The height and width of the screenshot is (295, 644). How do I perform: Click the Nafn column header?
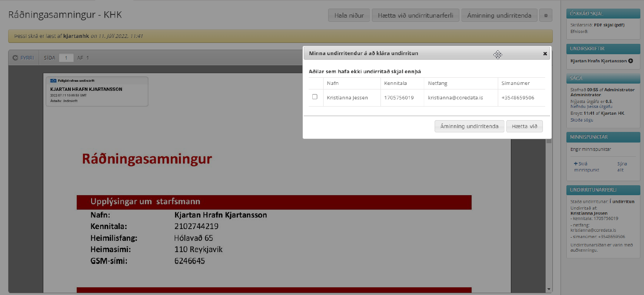pos(333,83)
